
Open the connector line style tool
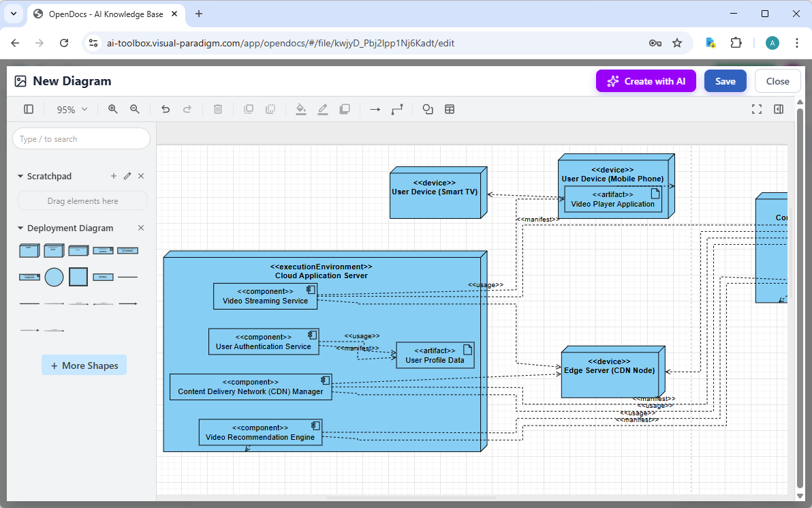tap(397, 109)
